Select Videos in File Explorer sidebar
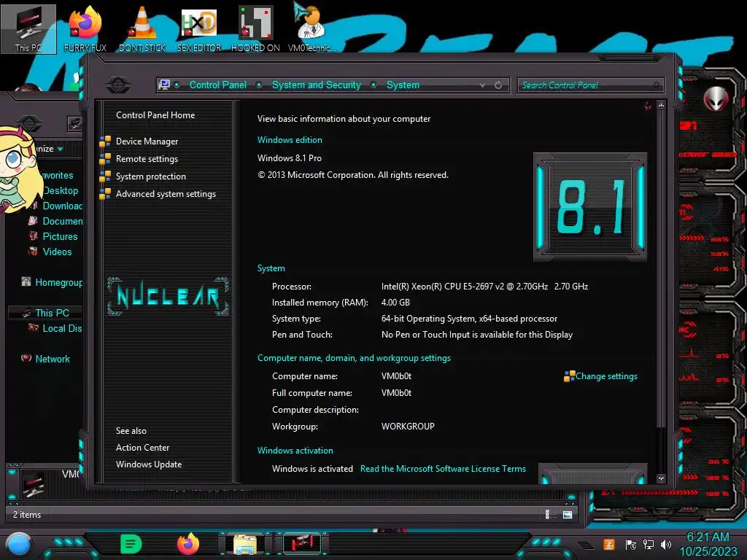 (57, 252)
